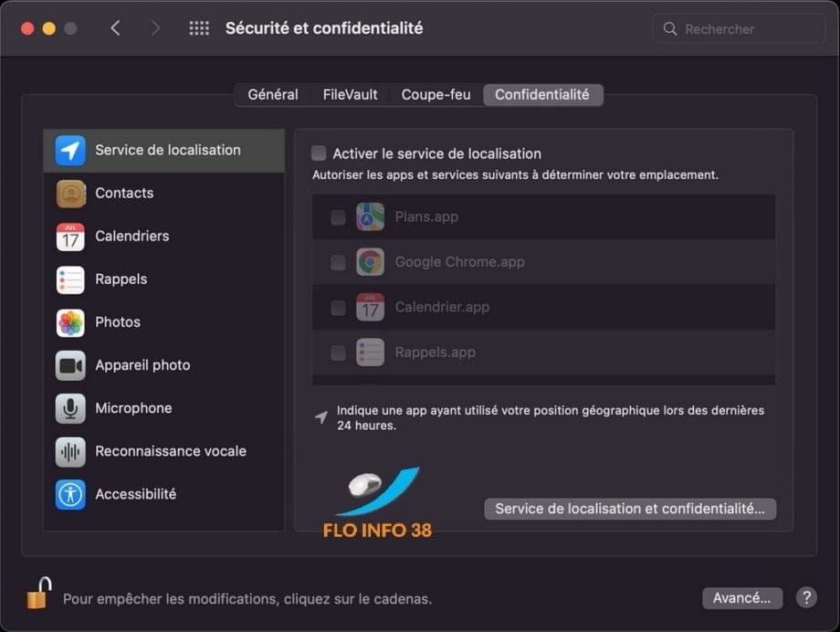Select Contacts label in sidebar
The height and width of the screenshot is (632, 840).
[124, 193]
